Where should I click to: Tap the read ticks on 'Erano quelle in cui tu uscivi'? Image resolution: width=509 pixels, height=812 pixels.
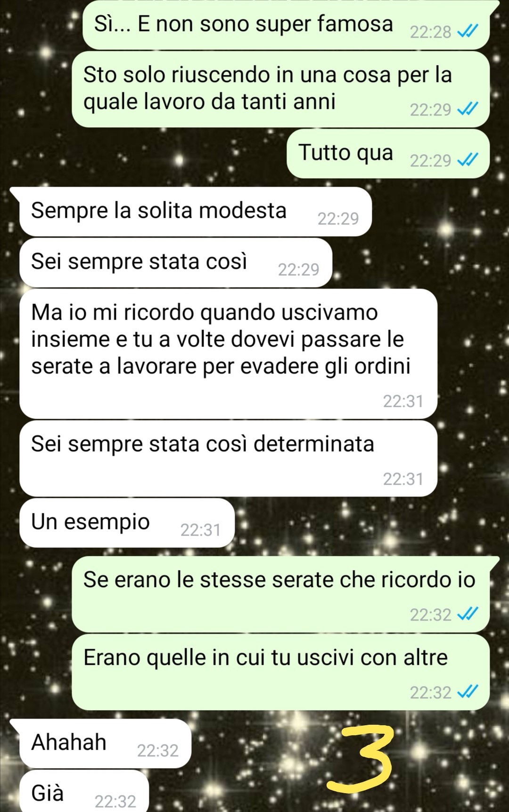[x=468, y=692]
